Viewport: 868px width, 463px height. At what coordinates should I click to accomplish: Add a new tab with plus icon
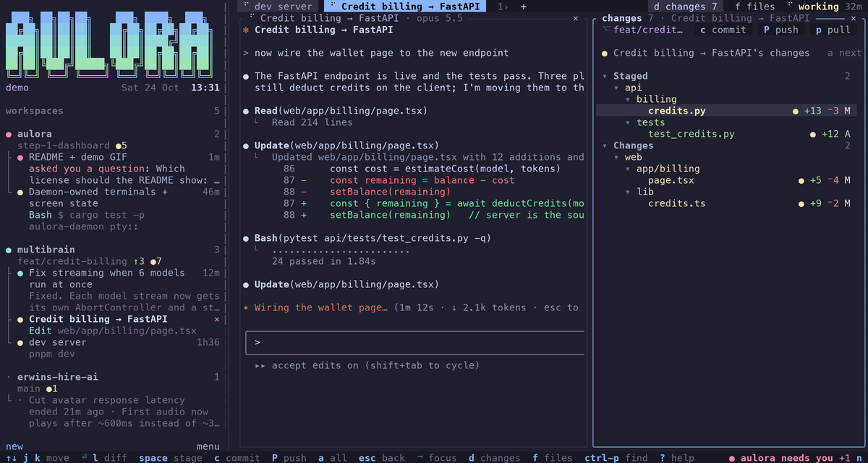pos(524,7)
